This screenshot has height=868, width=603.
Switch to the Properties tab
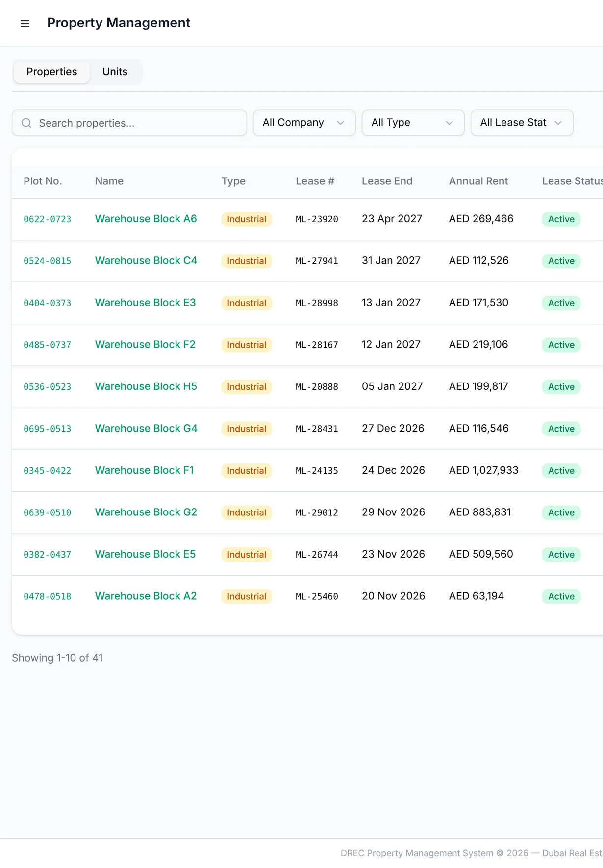(51, 72)
